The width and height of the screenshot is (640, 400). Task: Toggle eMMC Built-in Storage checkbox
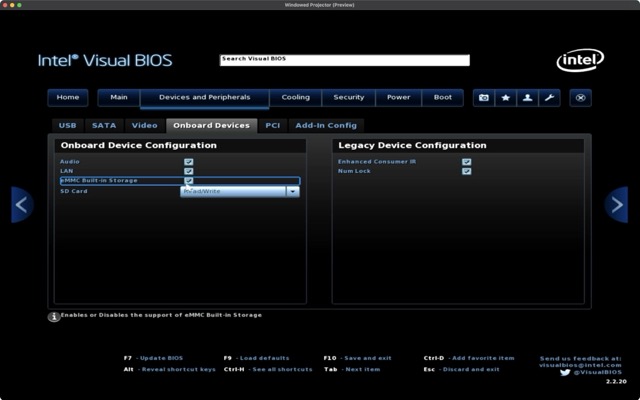click(189, 180)
